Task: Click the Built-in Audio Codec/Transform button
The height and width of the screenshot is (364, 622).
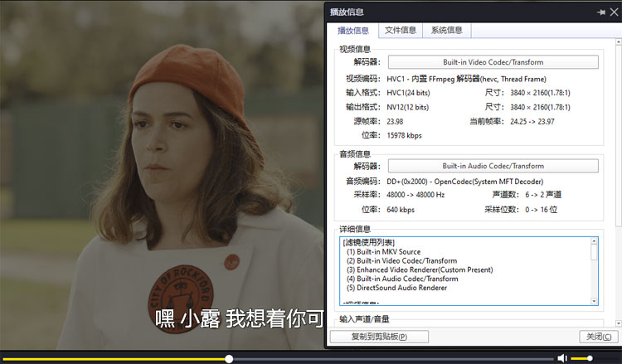Action: (493, 166)
